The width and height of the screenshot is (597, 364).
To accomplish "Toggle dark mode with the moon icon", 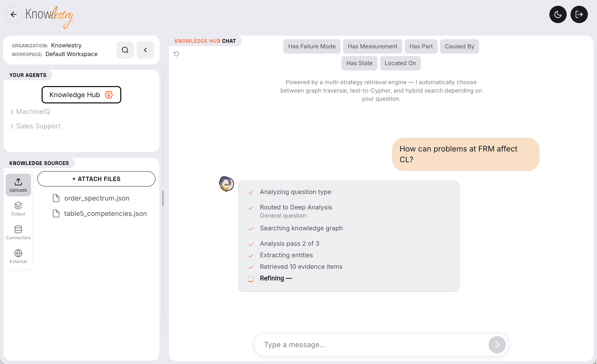I will (x=558, y=14).
